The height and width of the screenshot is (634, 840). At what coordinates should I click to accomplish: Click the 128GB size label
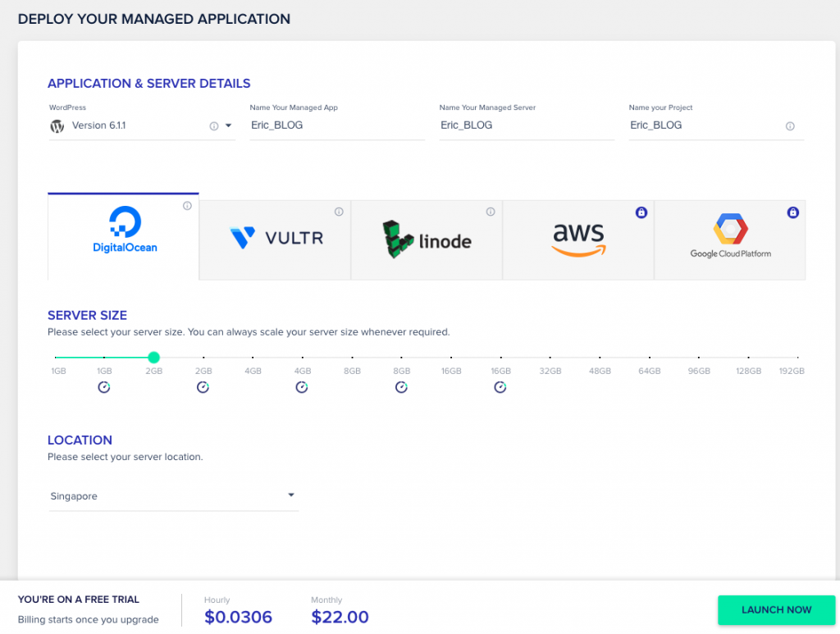pos(748,371)
